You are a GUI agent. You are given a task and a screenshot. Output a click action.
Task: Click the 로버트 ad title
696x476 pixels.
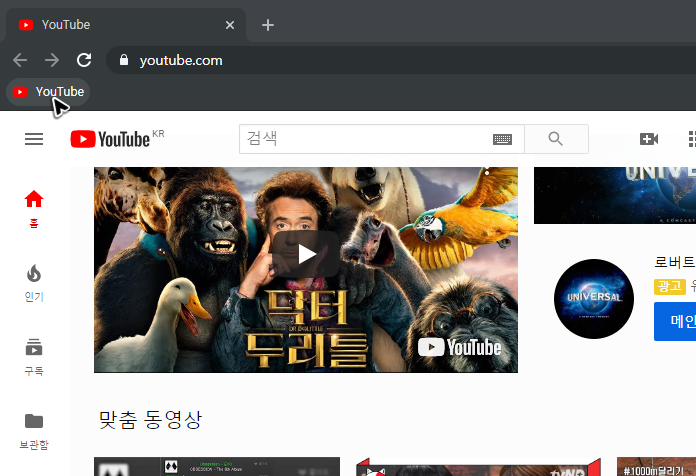click(675, 262)
